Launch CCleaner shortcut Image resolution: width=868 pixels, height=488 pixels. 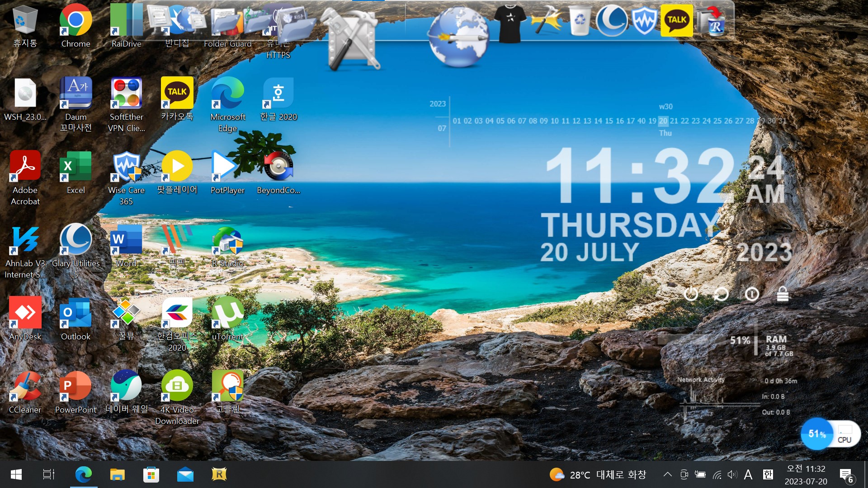tap(25, 386)
